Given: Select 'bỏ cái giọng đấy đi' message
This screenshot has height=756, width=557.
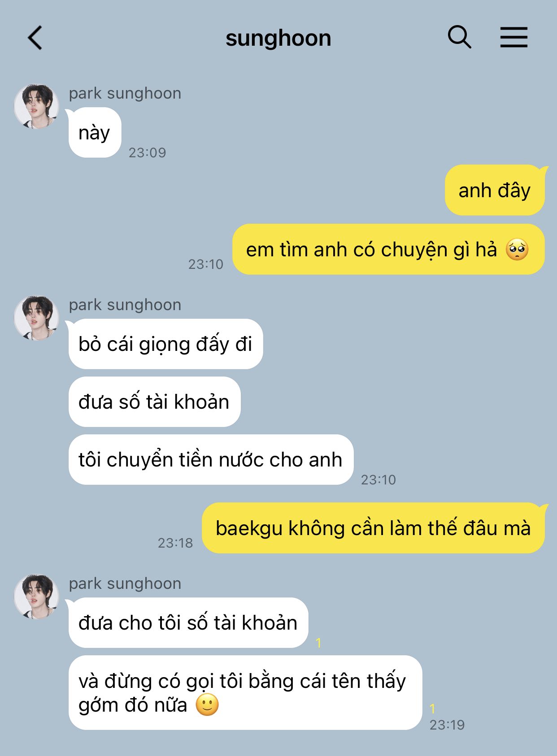Looking at the screenshot, I should point(165,344).
